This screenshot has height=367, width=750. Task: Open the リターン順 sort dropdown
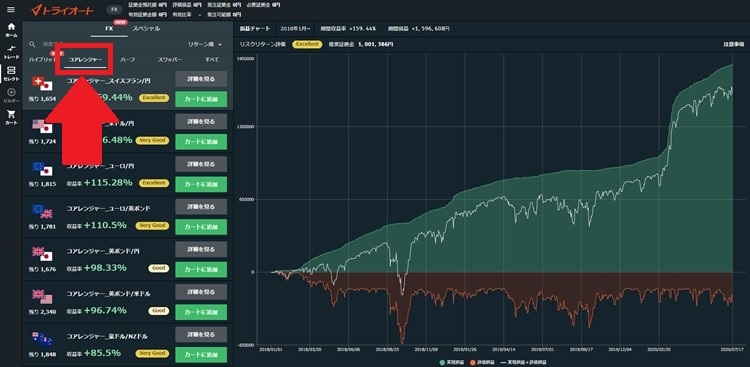click(206, 44)
